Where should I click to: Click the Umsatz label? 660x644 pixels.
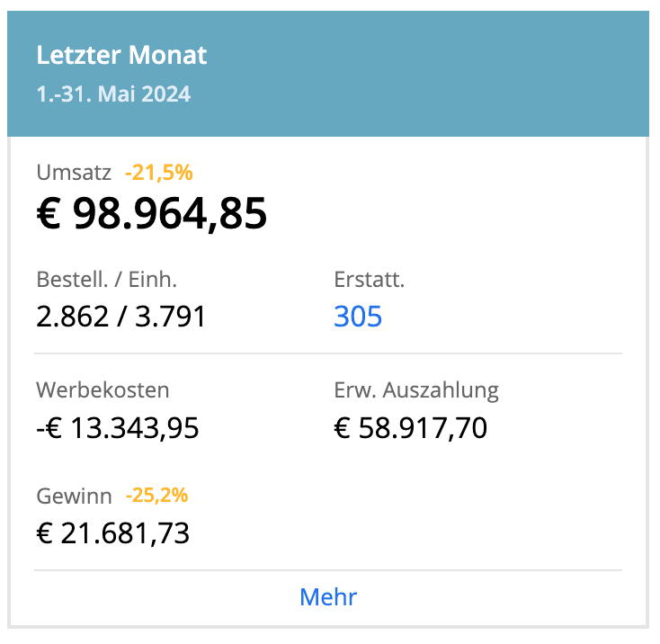[x=75, y=173]
